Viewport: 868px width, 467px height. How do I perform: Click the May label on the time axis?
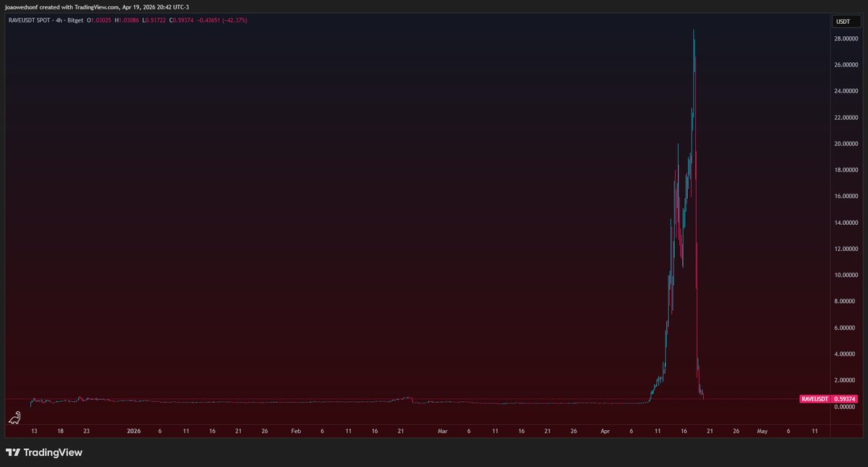[762, 430]
